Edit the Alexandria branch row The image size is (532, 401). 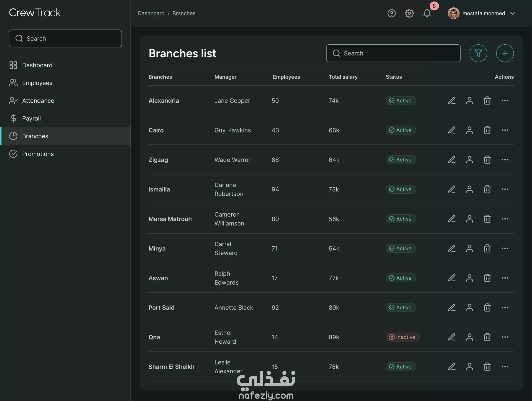(x=452, y=101)
